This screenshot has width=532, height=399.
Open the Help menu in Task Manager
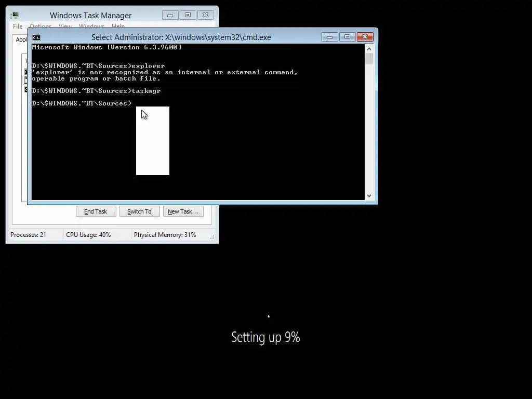[x=118, y=26]
